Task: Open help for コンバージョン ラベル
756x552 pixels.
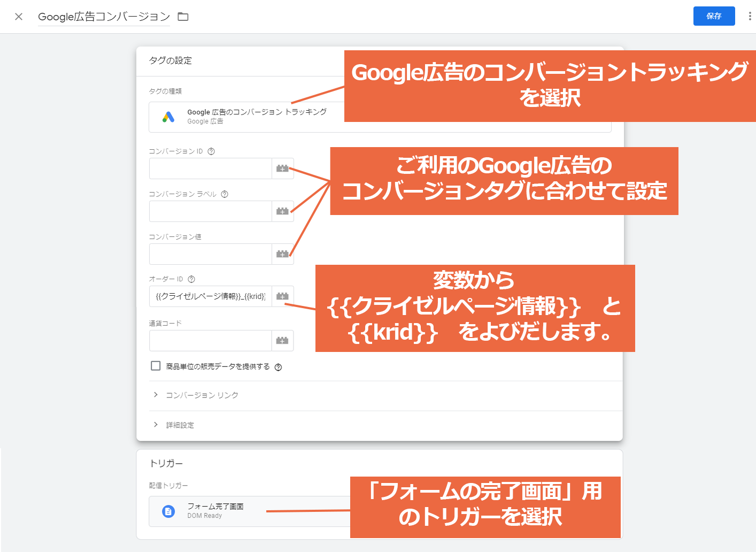Action: [x=225, y=194]
